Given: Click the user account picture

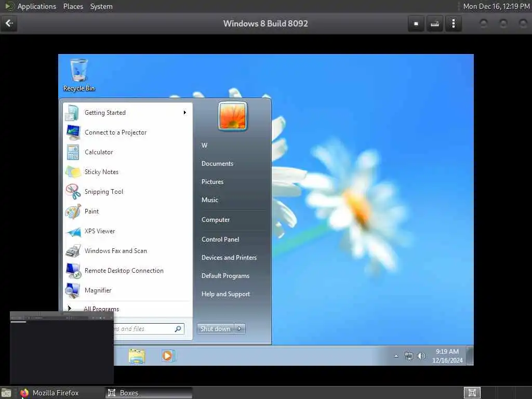Looking at the screenshot, I should pos(233,116).
